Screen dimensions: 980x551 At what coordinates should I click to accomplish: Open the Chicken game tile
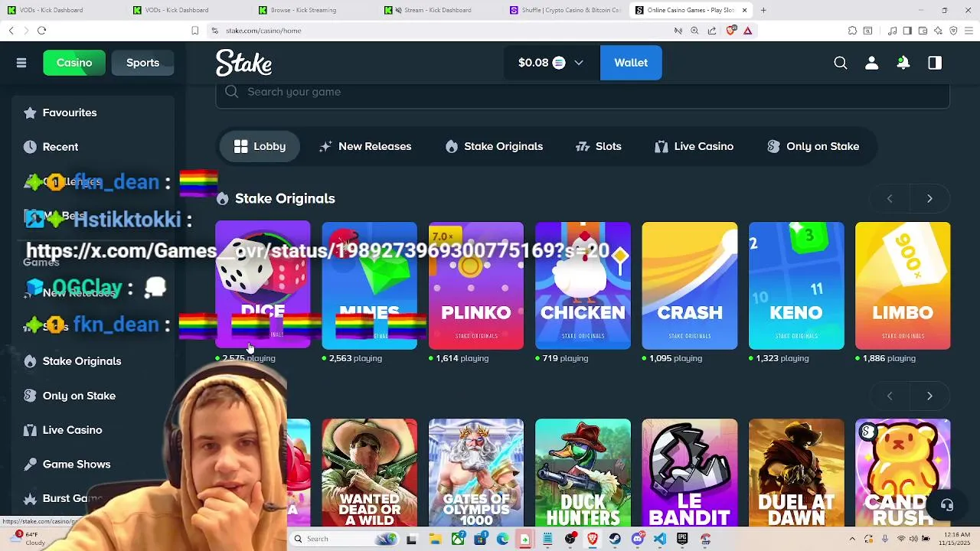tap(583, 285)
